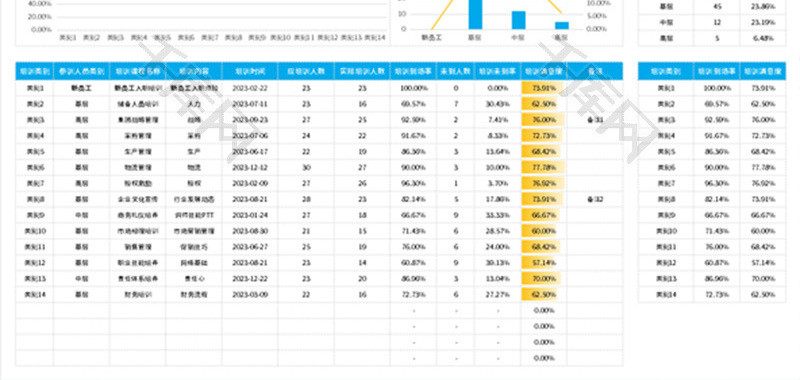Select the 100.00% attendance cell in main table
800x380 pixels.
pyautogui.click(x=413, y=88)
